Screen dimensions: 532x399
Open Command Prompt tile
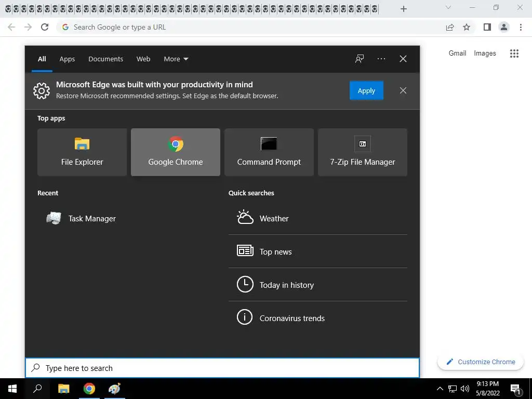point(269,152)
